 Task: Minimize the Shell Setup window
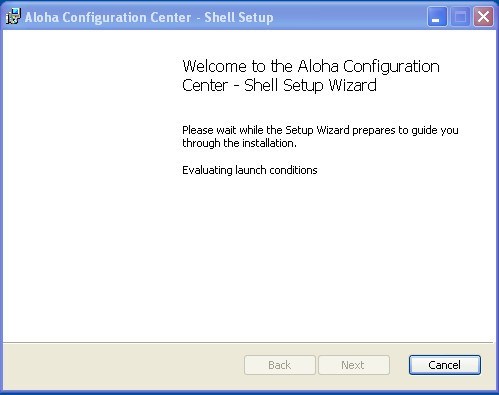[437, 17]
